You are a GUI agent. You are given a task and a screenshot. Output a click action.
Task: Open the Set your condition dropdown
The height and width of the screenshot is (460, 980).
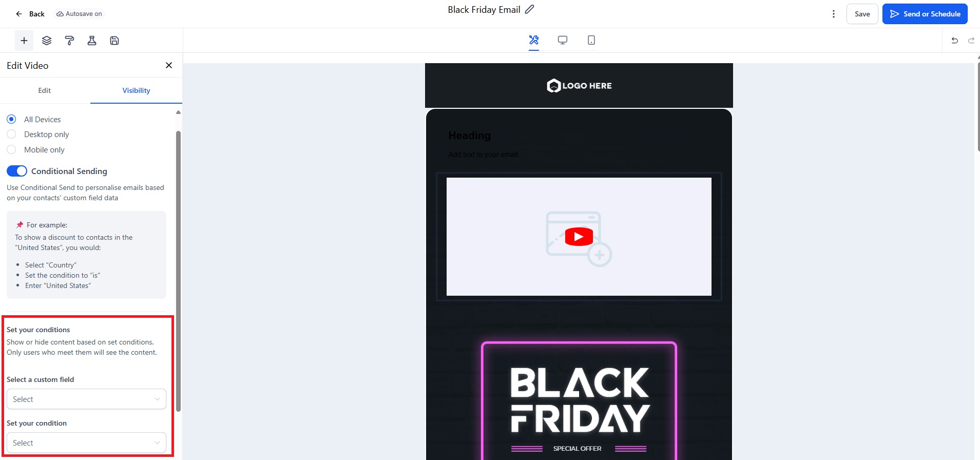pyautogui.click(x=86, y=443)
